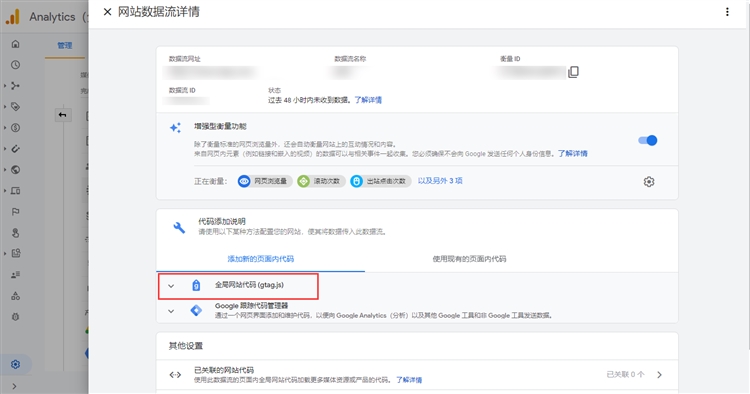
Task: Expand the Google 跟踪代码管理器 section
Action: [x=171, y=311]
